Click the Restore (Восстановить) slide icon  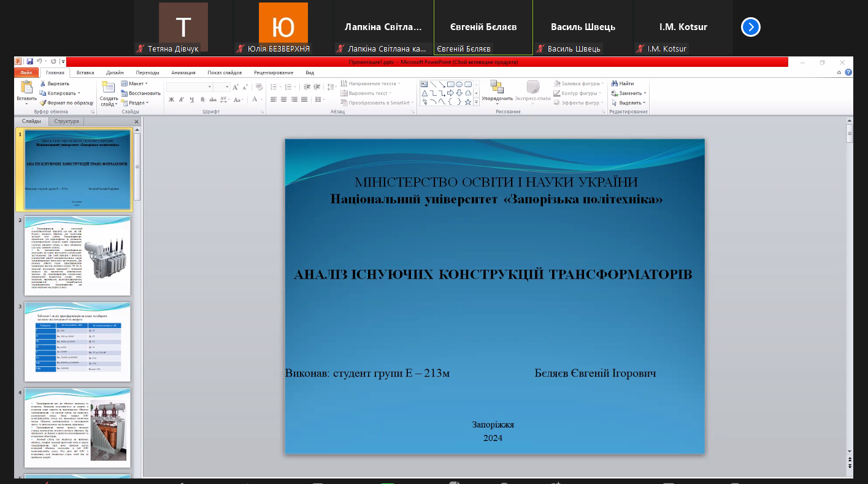pos(125,93)
